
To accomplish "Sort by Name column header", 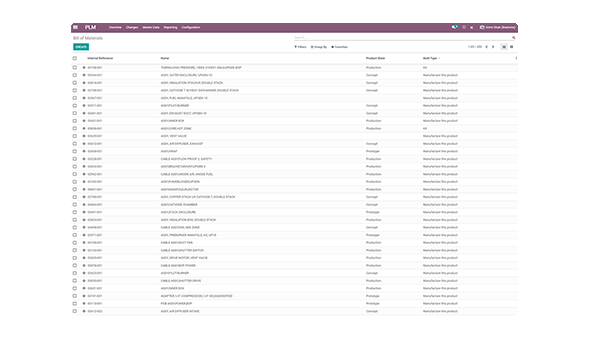I will coord(165,58).
